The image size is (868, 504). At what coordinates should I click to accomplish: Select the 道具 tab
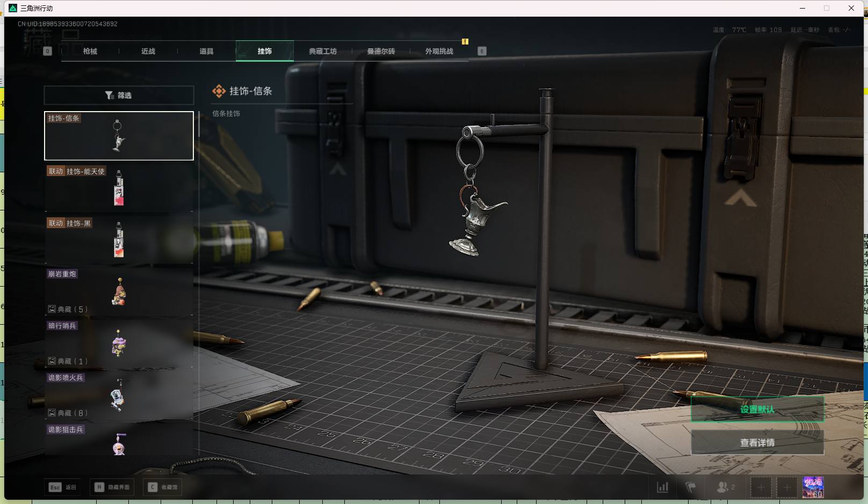point(206,51)
